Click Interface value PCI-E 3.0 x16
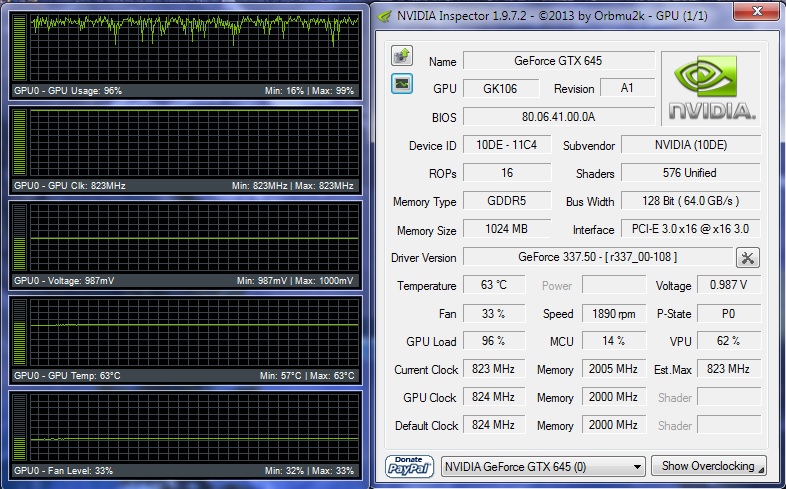This screenshot has width=786, height=489. pos(691,229)
